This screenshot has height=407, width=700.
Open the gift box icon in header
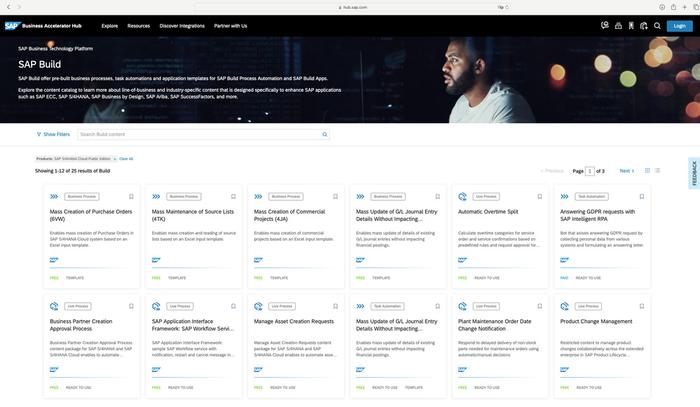point(618,26)
